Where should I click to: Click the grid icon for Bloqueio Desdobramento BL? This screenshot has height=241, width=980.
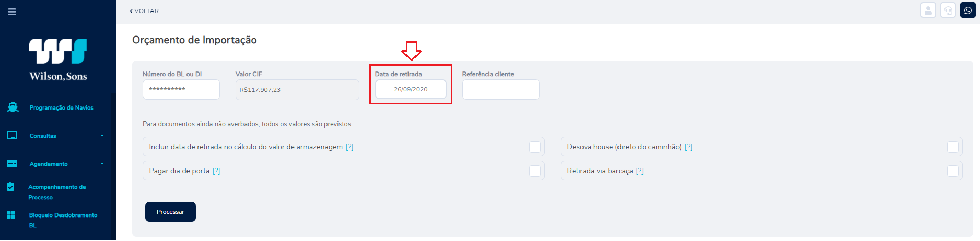[11, 215]
